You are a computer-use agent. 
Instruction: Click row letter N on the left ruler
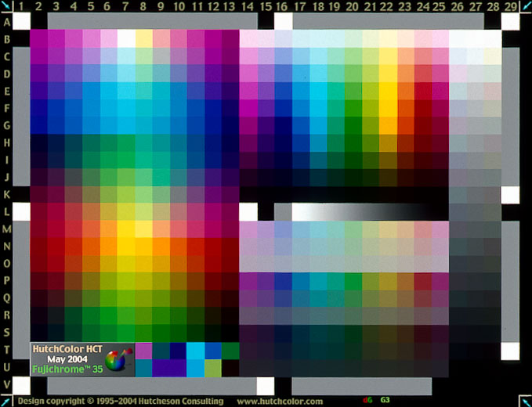point(6,247)
